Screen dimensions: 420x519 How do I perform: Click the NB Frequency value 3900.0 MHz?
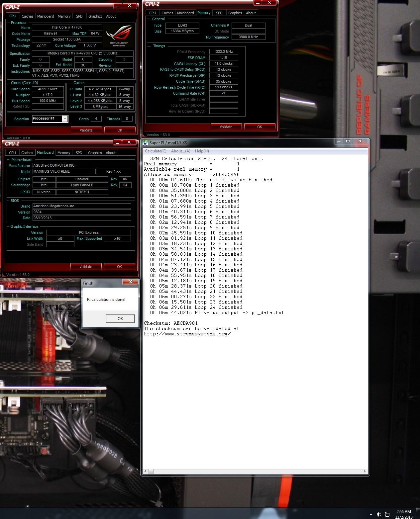(248, 37)
